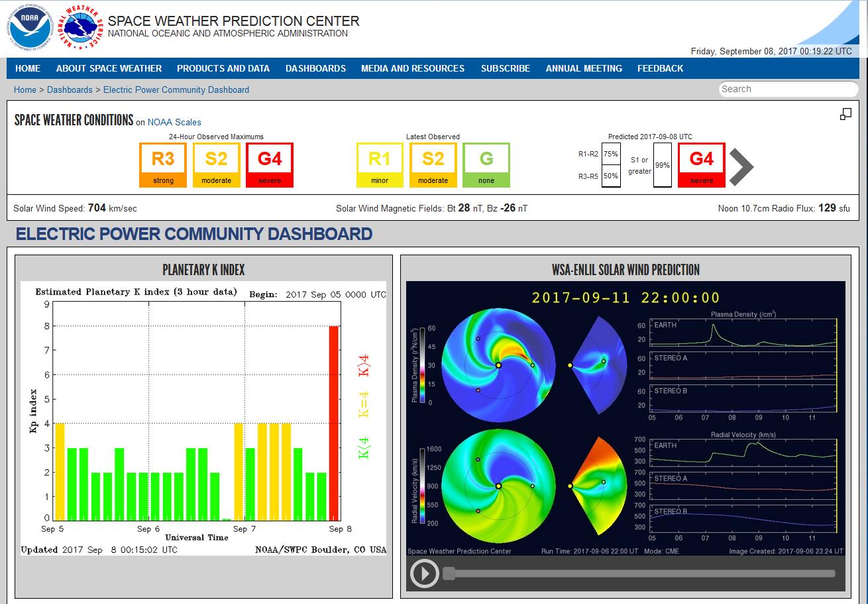Screen dimensions: 868x604
Task: Click the G none latest observed box
Action: (486, 165)
